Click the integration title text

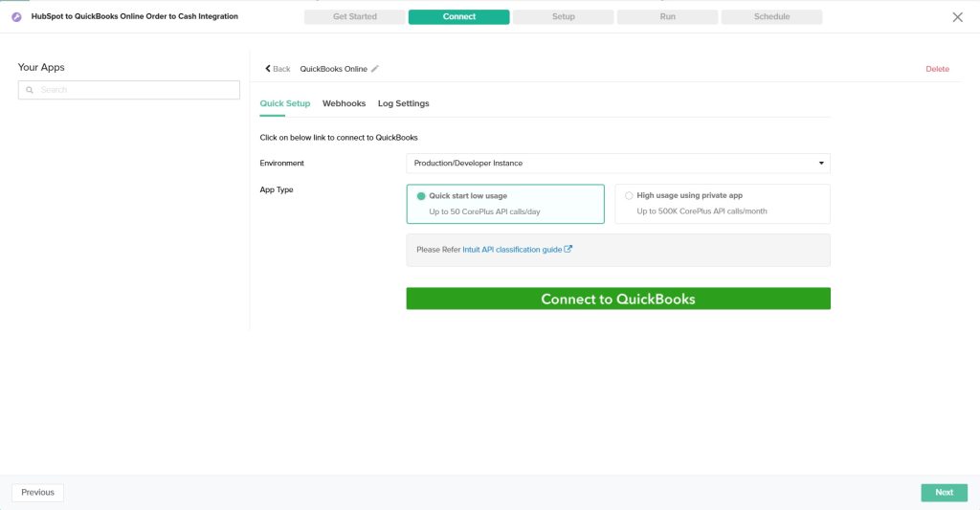(134, 17)
